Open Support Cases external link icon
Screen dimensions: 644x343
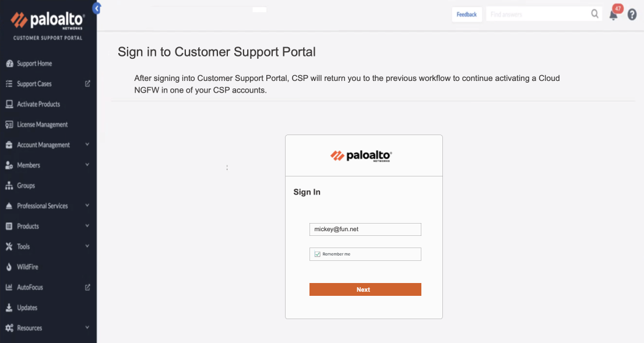click(87, 84)
